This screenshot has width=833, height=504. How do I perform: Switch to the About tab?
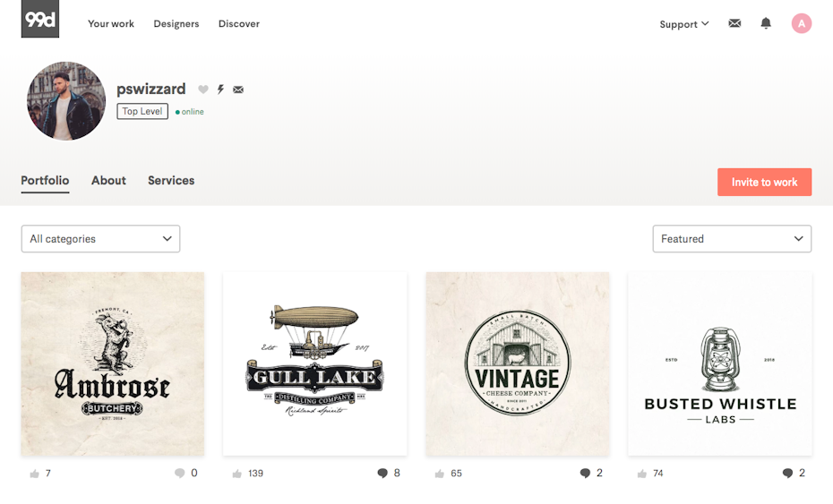[108, 181]
